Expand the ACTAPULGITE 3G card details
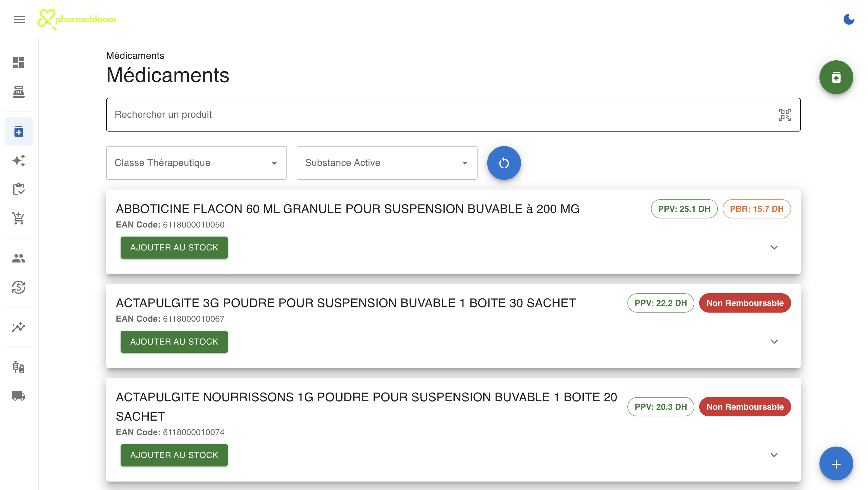The image size is (868, 490). click(x=774, y=342)
